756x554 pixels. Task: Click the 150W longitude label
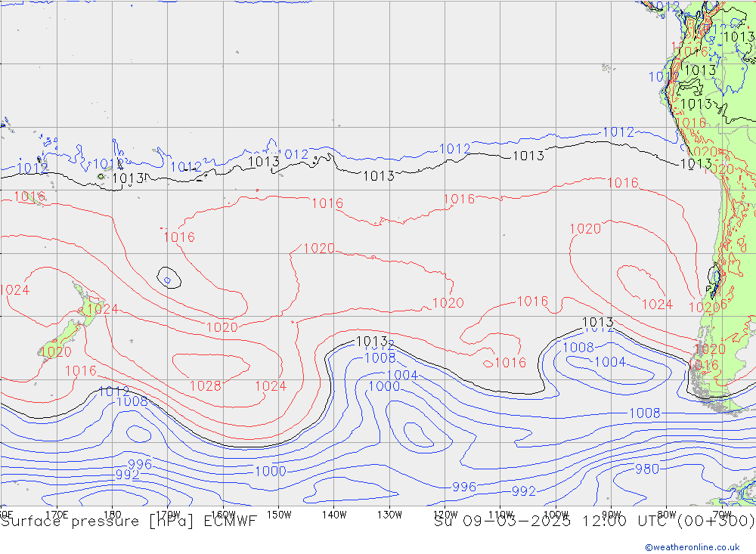[x=279, y=515]
